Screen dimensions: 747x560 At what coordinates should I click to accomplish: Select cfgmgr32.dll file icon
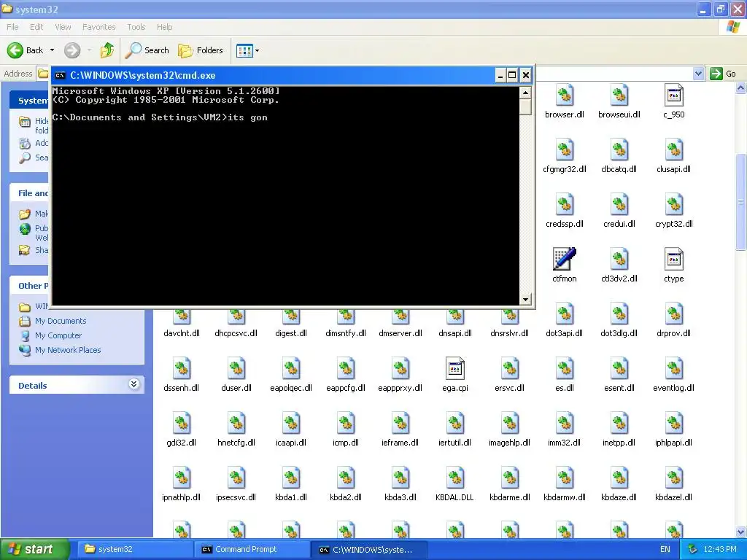565,150
